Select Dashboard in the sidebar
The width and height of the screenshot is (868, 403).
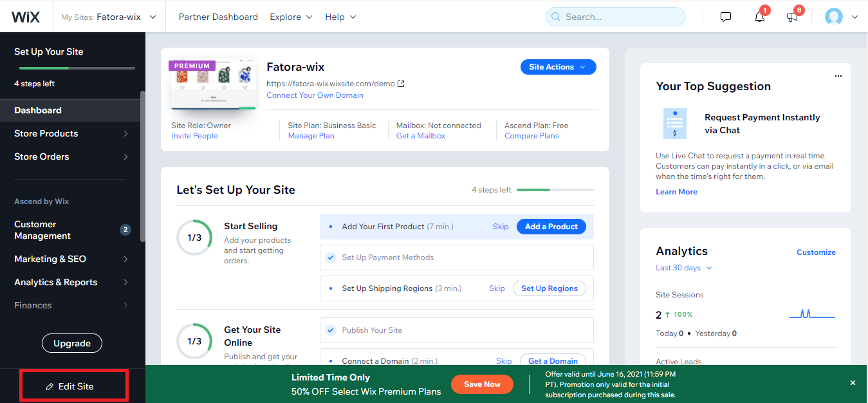point(70,110)
